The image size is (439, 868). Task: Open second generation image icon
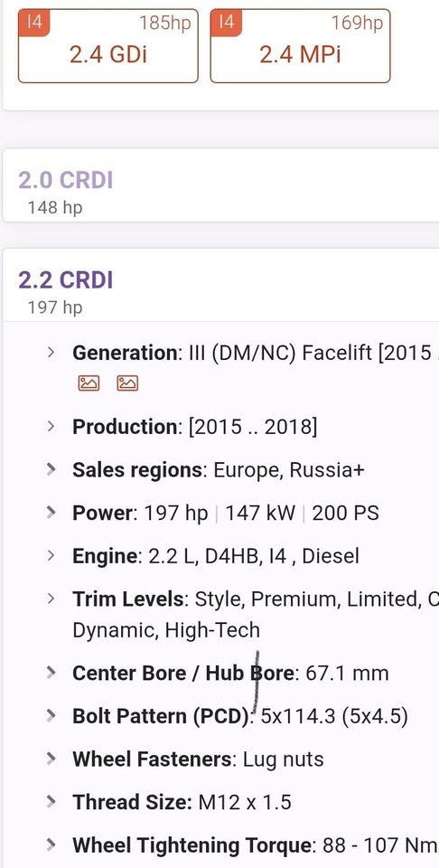pos(127,383)
